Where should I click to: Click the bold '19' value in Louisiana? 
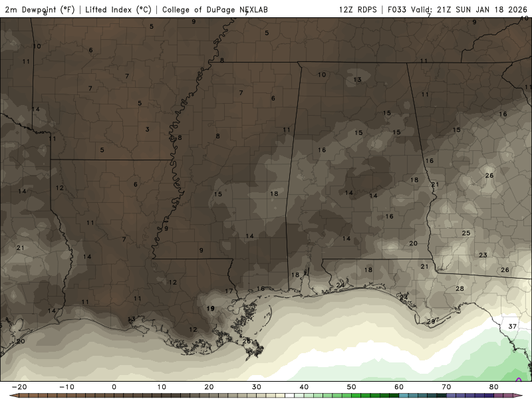click(211, 309)
